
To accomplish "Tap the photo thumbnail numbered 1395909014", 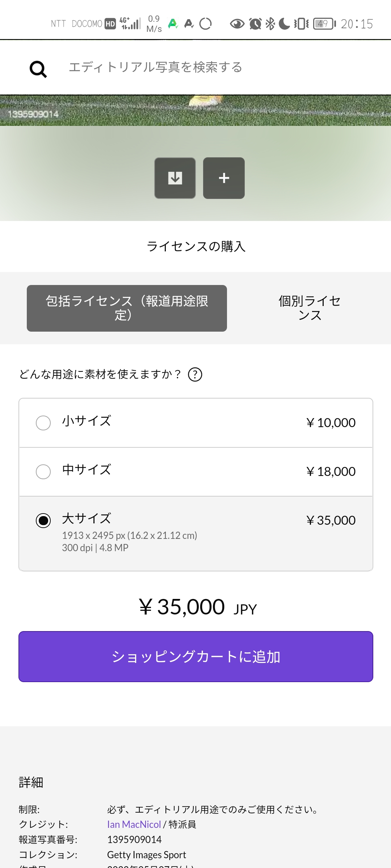I will (x=195, y=111).
